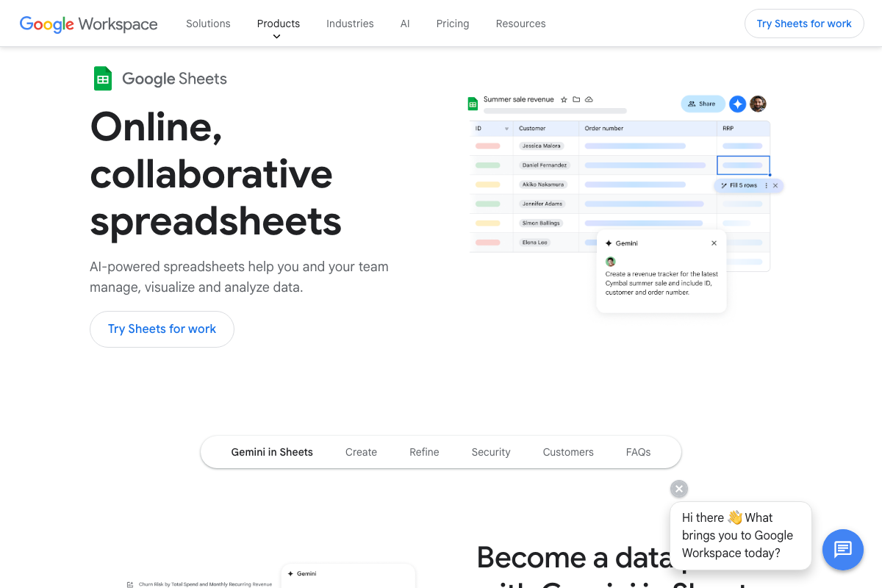This screenshot has width=882, height=588.
Task: Click the Share button in the illustration
Action: click(703, 104)
